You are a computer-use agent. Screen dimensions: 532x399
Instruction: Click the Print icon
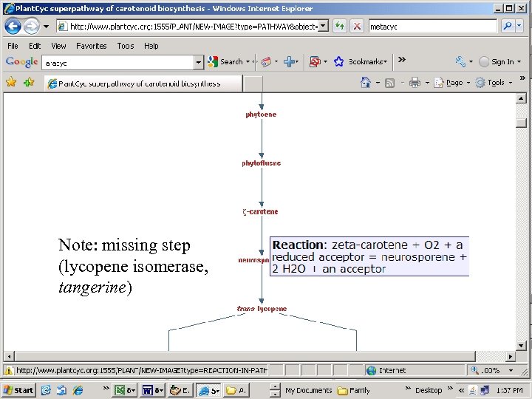click(415, 83)
